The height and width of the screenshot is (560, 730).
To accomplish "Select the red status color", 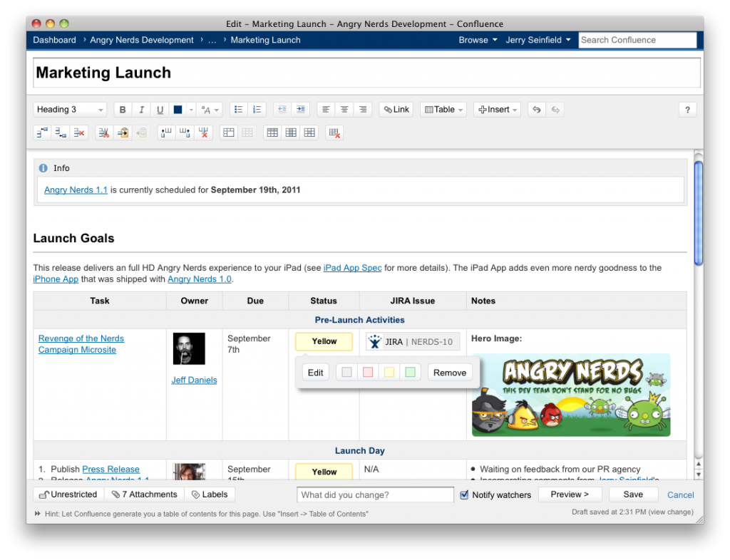I will point(368,373).
